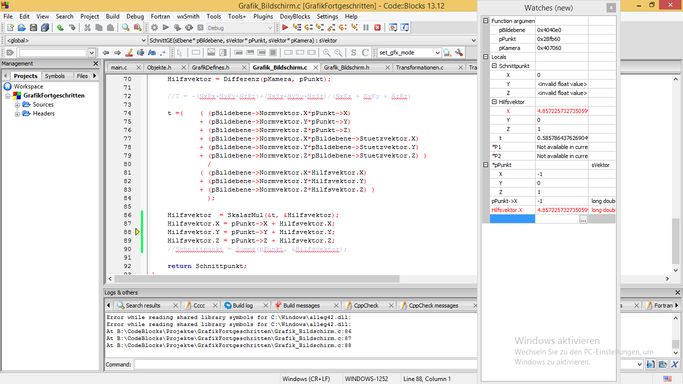This screenshot has width=683, height=384.
Task: Select the Symbols management tab
Action: click(x=55, y=76)
